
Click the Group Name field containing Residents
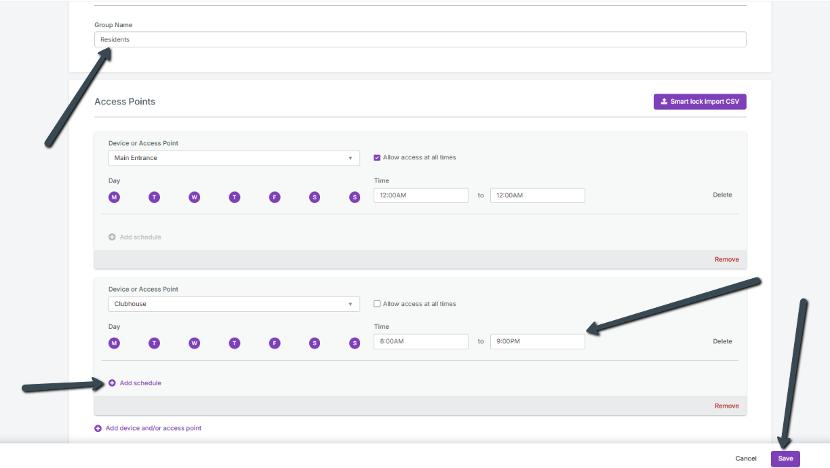pos(420,40)
